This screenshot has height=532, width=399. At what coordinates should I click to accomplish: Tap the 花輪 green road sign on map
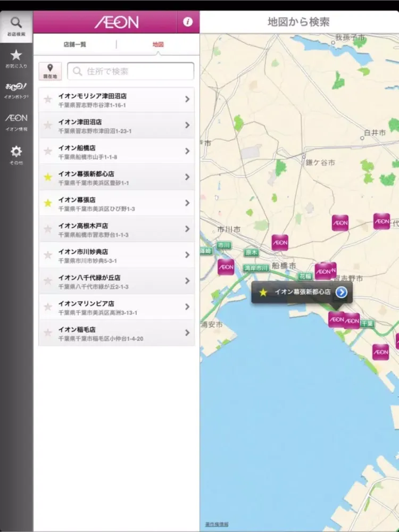[x=305, y=276]
